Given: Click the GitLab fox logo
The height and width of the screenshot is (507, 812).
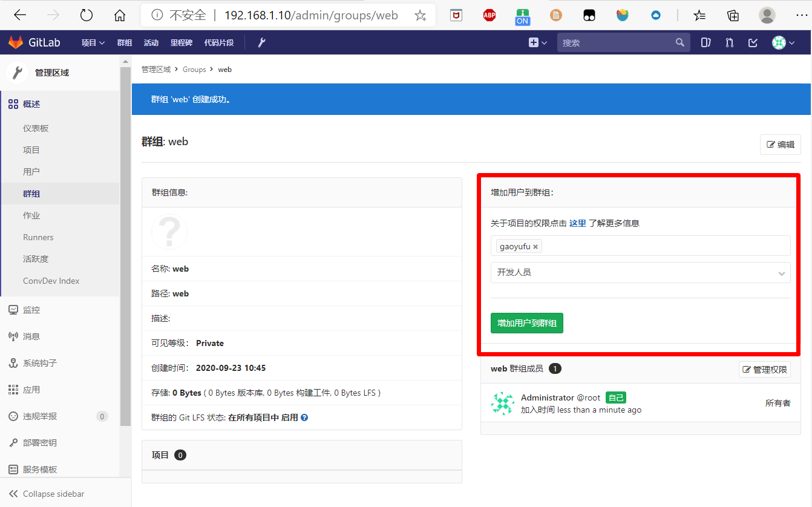Looking at the screenshot, I should (x=15, y=42).
